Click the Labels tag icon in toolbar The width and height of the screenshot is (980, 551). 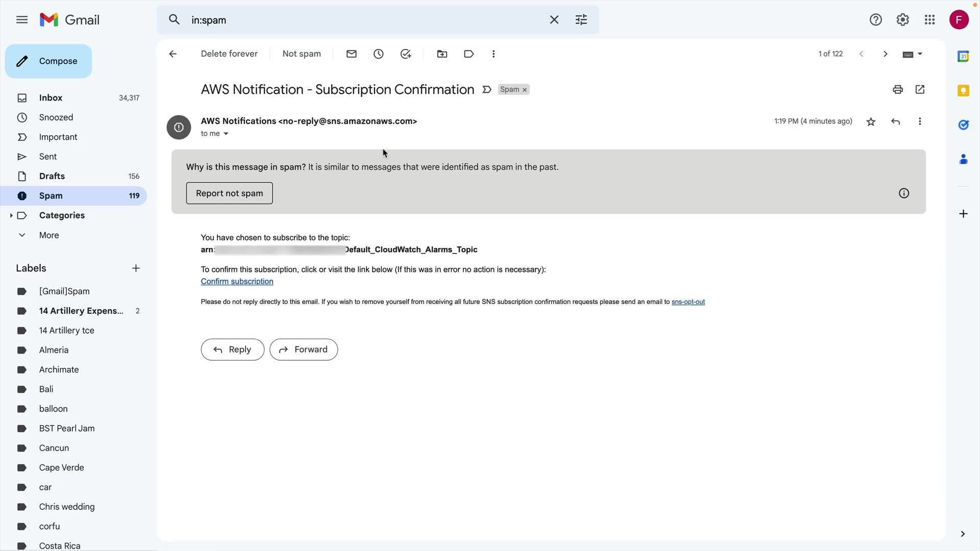[x=469, y=54]
